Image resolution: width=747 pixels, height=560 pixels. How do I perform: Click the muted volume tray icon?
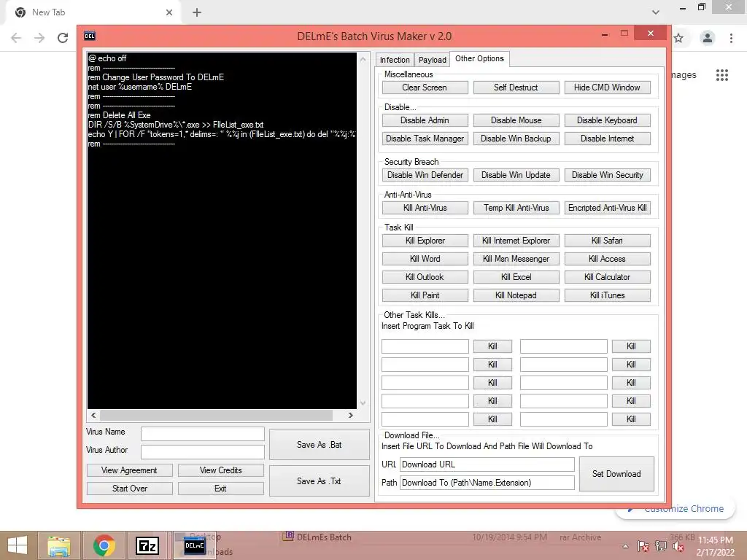678,546
